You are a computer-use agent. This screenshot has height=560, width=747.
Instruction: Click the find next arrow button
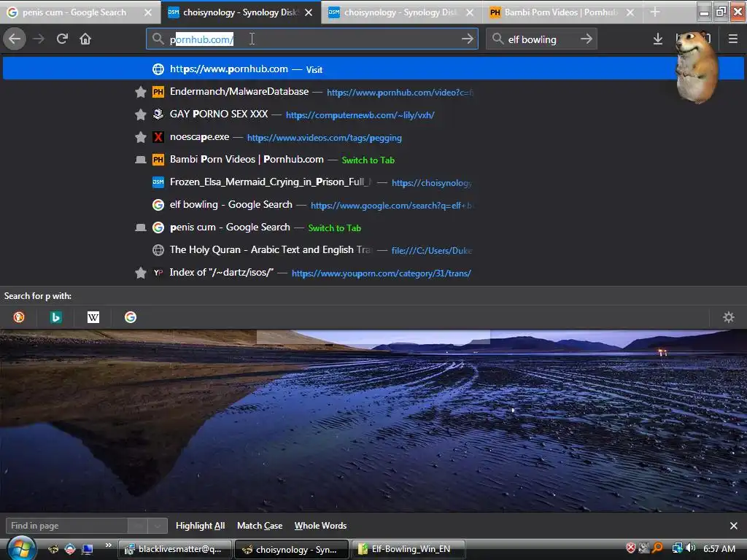coord(158,526)
